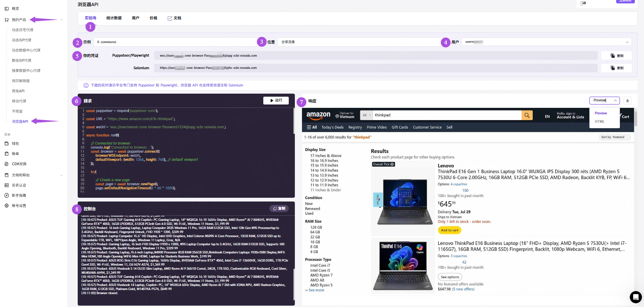Viewport: 644px width, 307px height.
Task: Run the request script
Action: point(276,100)
